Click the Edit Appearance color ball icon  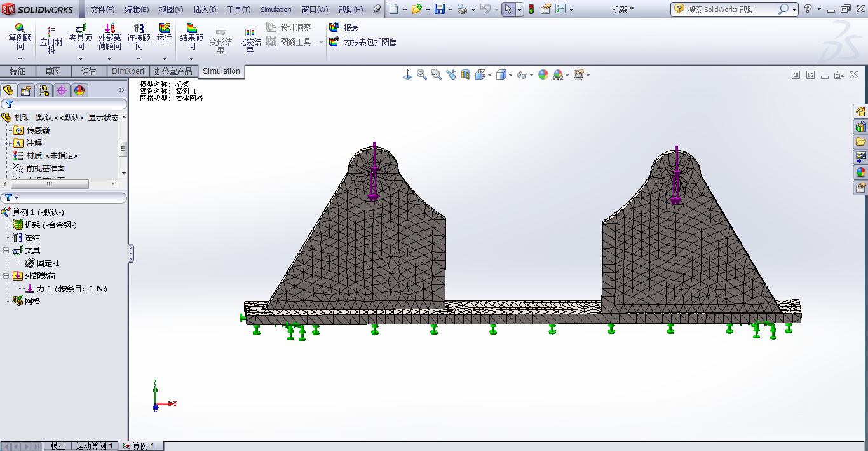(543, 75)
